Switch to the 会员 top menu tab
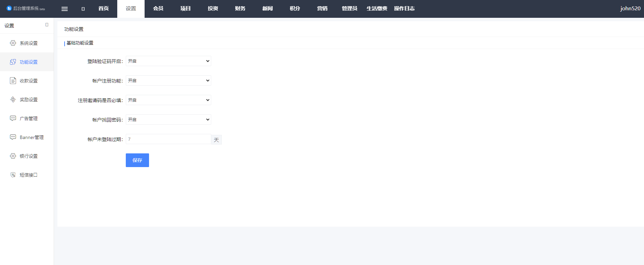This screenshot has height=265, width=644. (158, 9)
